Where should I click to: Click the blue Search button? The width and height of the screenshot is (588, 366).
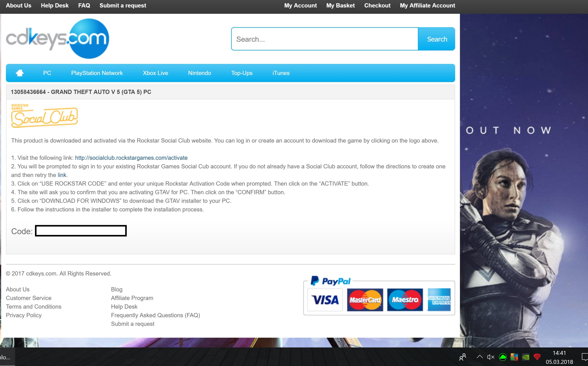point(437,39)
